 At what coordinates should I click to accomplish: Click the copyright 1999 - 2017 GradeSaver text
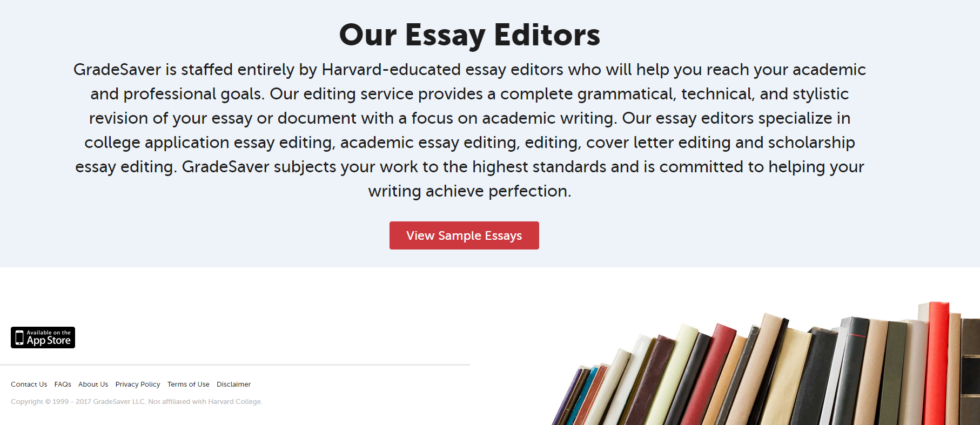tap(78, 402)
